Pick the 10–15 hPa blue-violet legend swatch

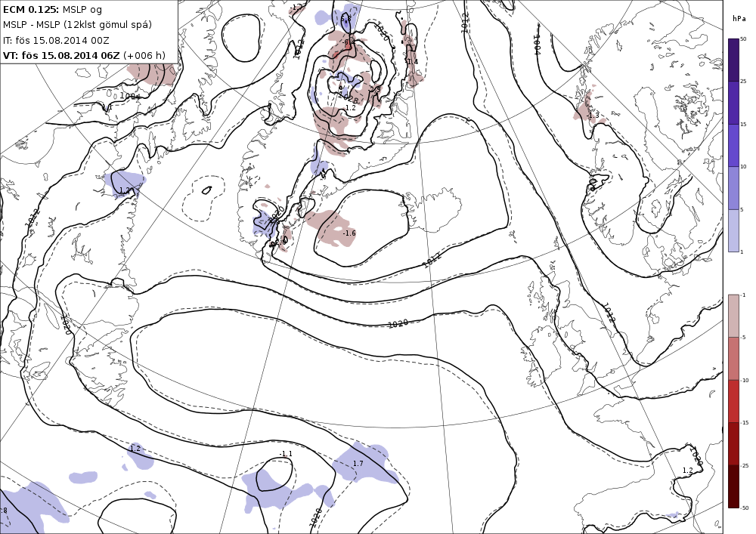(x=733, y=146)
